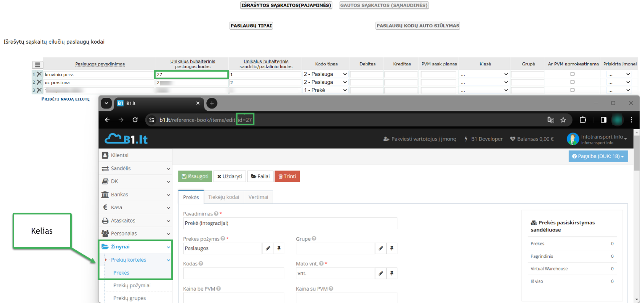Remove row 3 using its X icon
The width and height of the screenshot is (644, 306).
(39, 90)
